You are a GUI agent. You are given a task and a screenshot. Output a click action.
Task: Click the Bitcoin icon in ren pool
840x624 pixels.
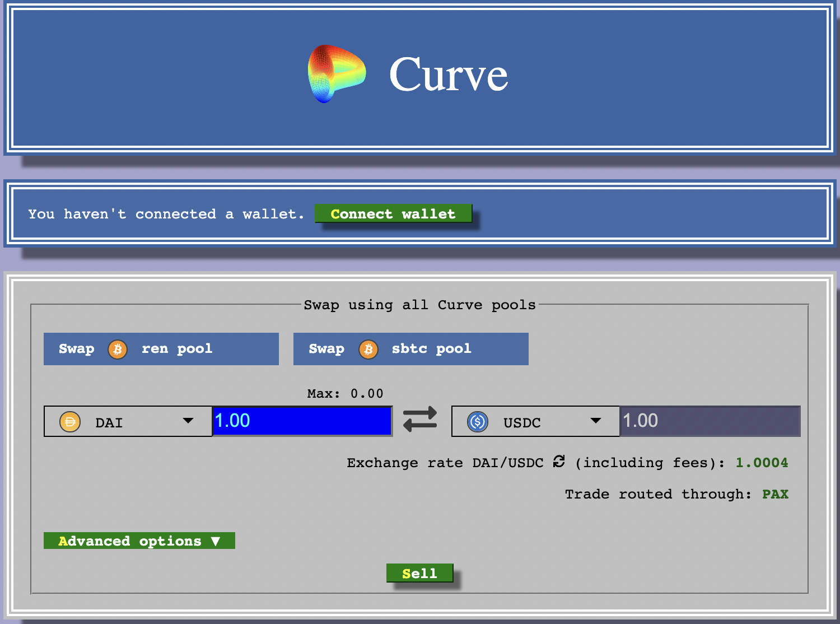[x=118, y=350]
